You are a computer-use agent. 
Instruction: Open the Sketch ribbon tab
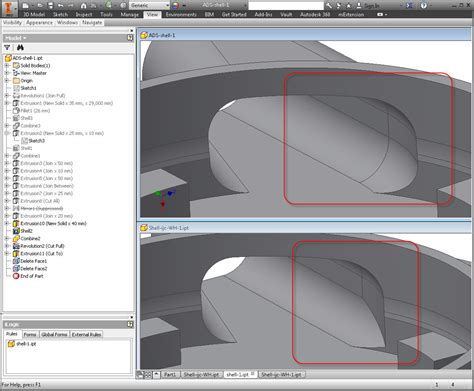coord(60,15)
